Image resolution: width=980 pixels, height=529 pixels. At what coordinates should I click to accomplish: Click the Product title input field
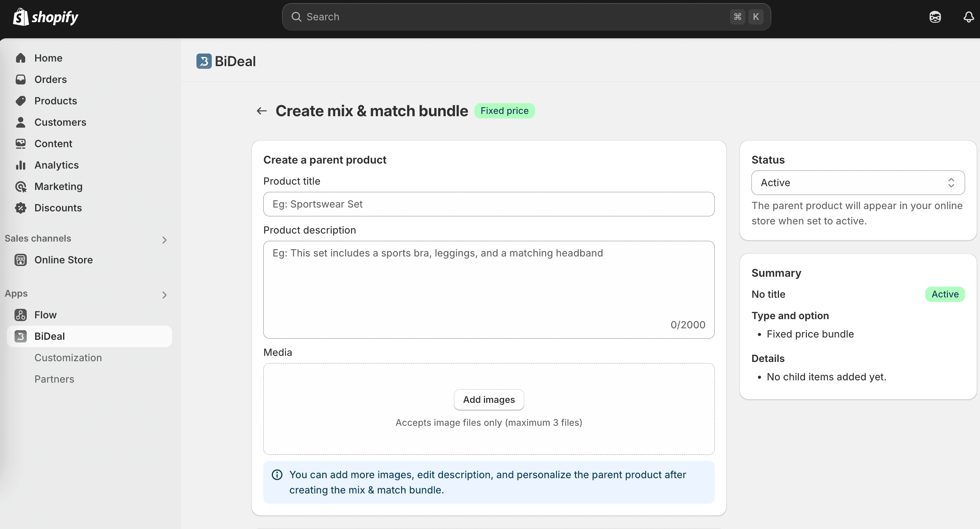488,204
